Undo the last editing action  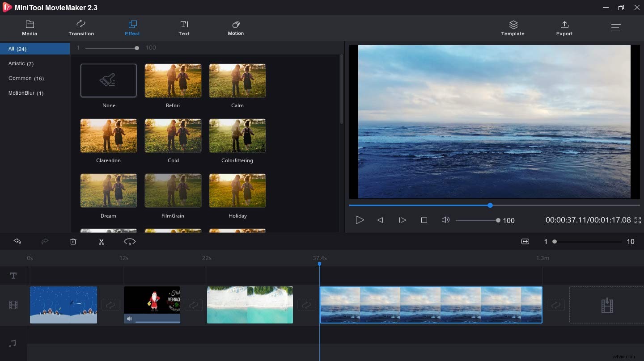click(17, 242)
